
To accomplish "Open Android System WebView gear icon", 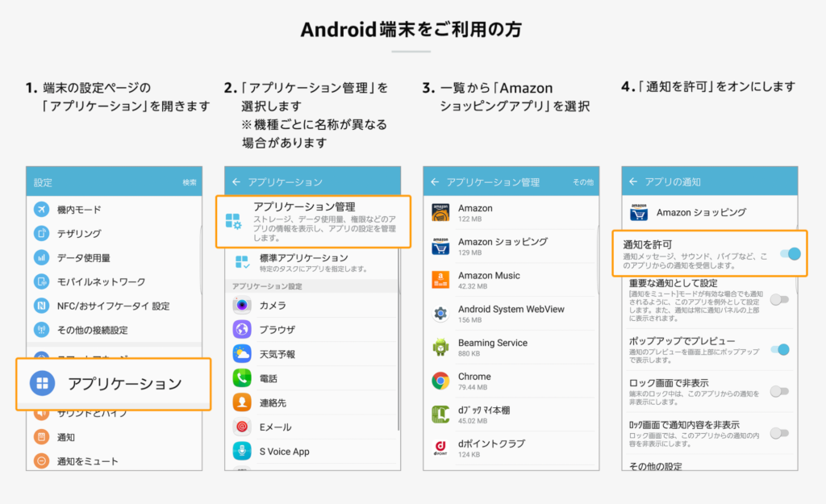I will (440, 314).
